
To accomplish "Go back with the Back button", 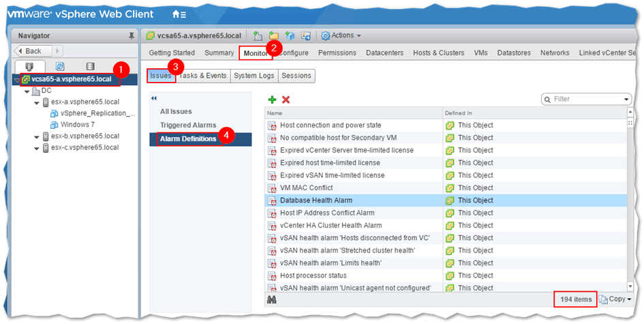I will [33, 51].
